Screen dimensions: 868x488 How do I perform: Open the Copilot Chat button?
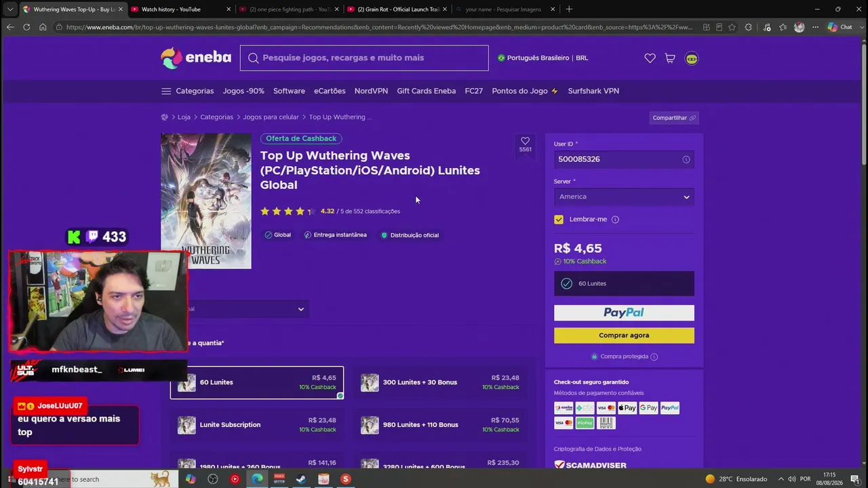click(x=840, y=27)
